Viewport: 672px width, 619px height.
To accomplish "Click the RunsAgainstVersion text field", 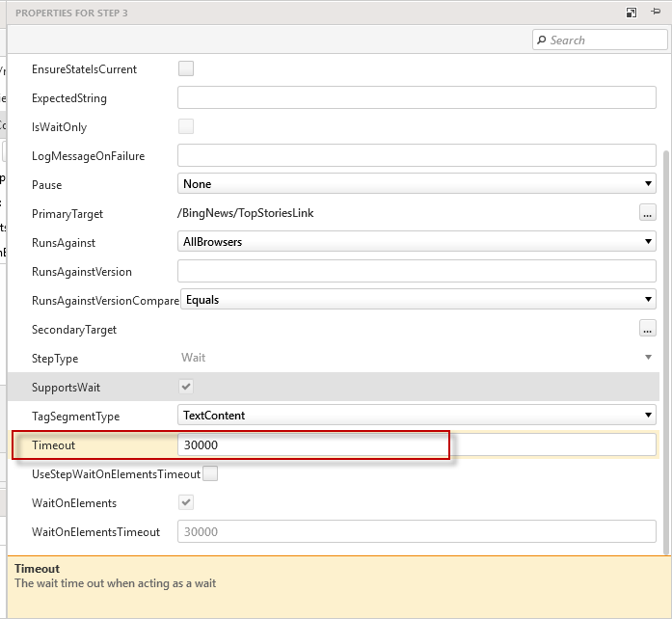I will coord(417,271).
